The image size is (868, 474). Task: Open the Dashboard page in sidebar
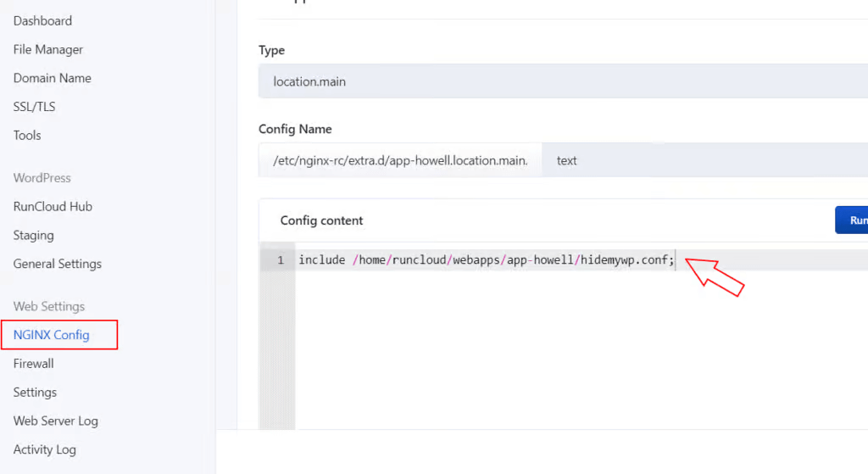pos(42,20)
